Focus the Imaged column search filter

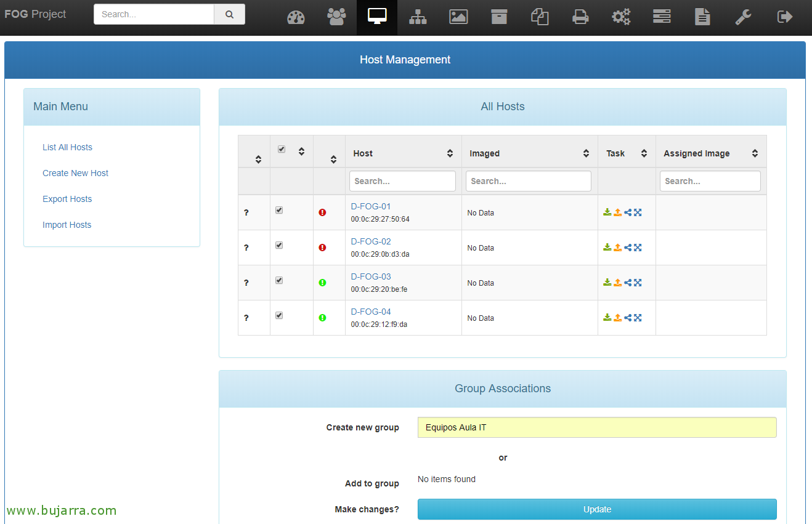[529, 181]
